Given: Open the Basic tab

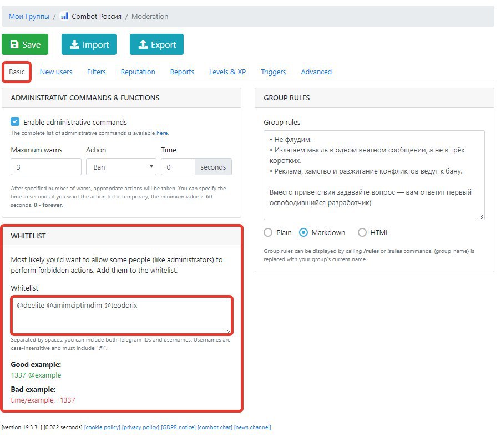Looking at the screenshot, I should point(17,72).
